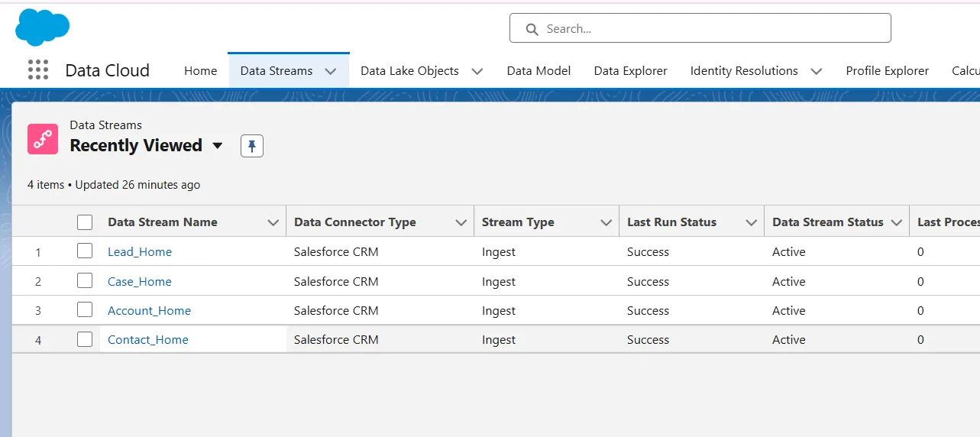Focus the global Search field
980x437 pixels.
pyautogui.click(x=710, y=29)
